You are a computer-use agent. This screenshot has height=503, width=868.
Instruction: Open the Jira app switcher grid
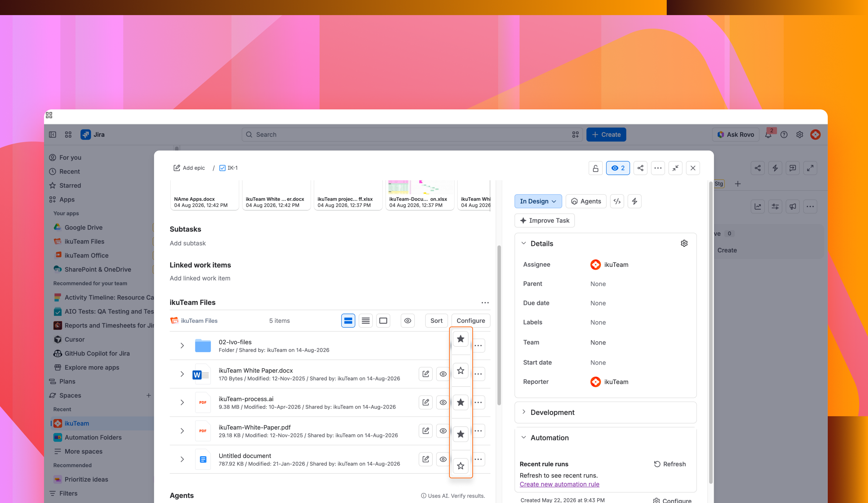click(68, 135)
